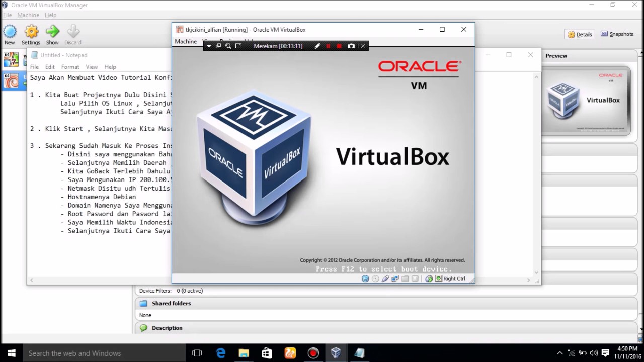Close the recorder toolbar with its X
The image size is (644, 362).
point(363,46)
